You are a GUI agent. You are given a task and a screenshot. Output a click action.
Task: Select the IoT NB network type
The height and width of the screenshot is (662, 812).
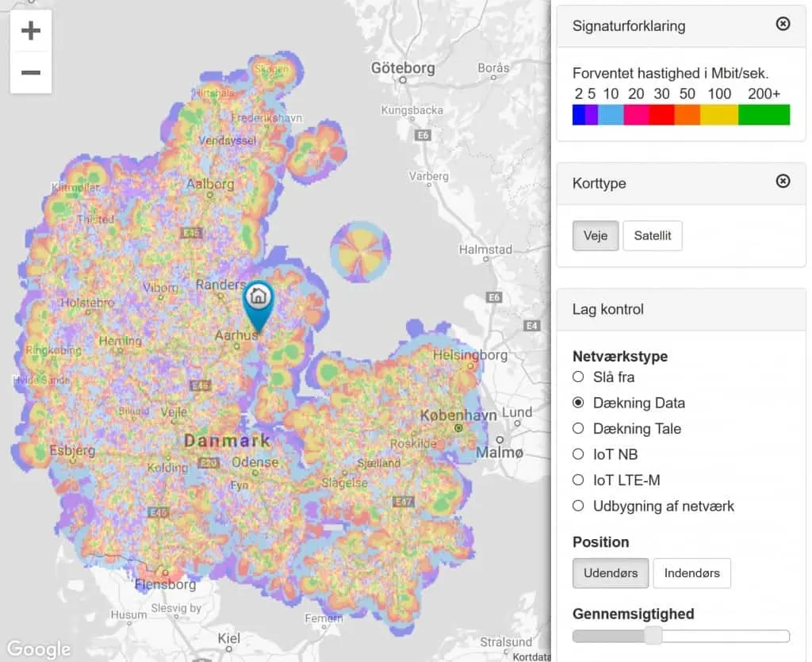(x=578, y=454)
